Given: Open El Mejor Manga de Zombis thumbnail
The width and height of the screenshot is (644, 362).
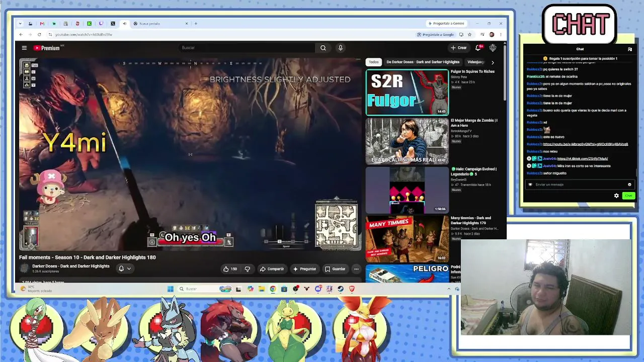Looking at the screenshot, I should coord(407,141).
